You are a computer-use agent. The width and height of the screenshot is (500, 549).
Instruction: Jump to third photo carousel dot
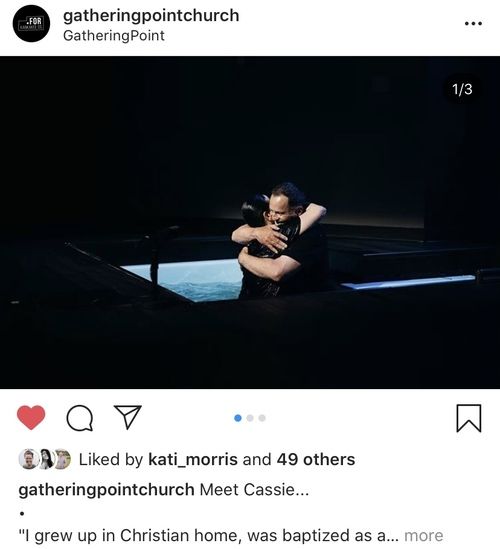pyautogui.click(x=262, y=418)
